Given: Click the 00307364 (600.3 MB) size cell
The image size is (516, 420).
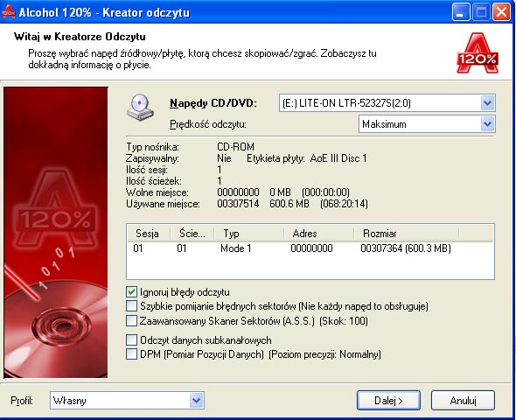Looking at the screenshot, I should click(406, 248).
